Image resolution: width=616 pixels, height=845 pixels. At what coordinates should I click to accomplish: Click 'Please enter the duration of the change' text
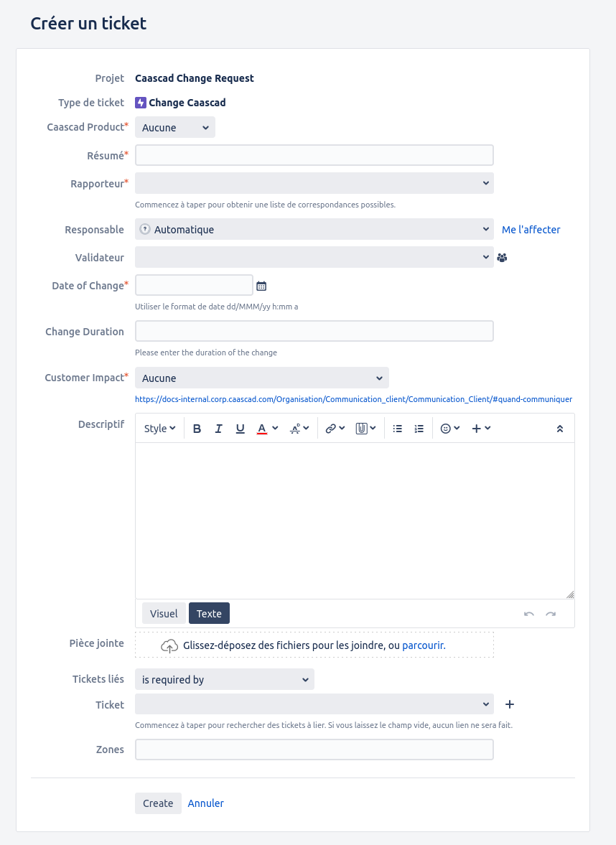coord(206,353)
